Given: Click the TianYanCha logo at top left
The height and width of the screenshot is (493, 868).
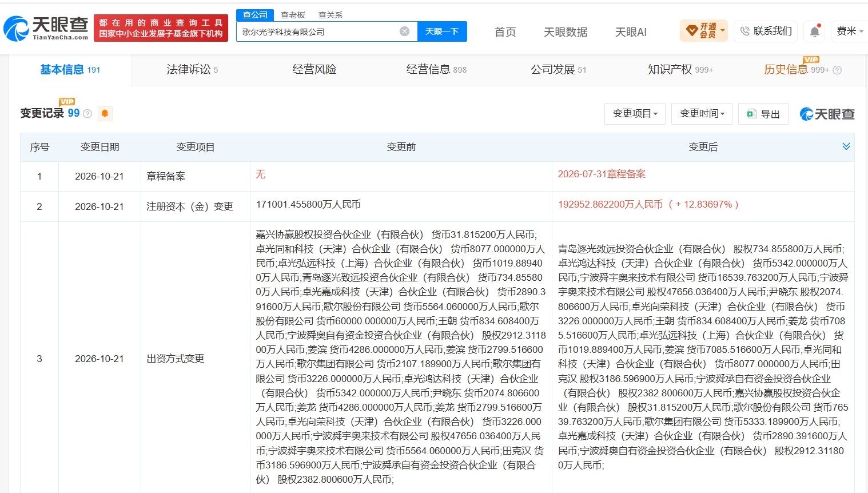Looking at the screenshot, I should pos(46,28).
